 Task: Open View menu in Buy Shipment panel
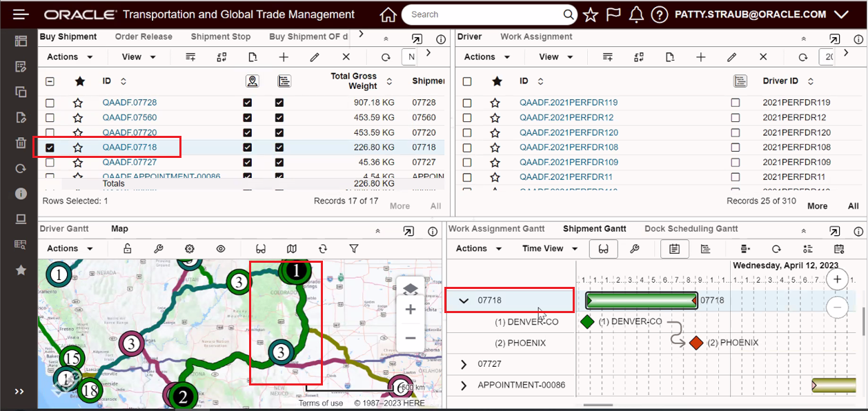coord(139,57)
